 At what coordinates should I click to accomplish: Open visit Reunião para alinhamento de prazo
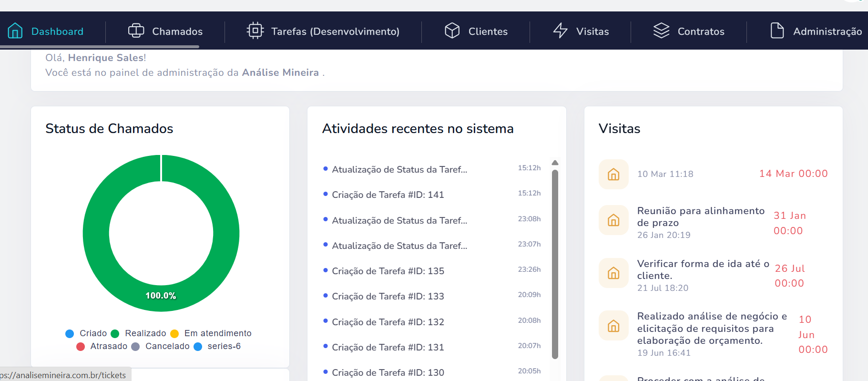[x=701, y=216]
